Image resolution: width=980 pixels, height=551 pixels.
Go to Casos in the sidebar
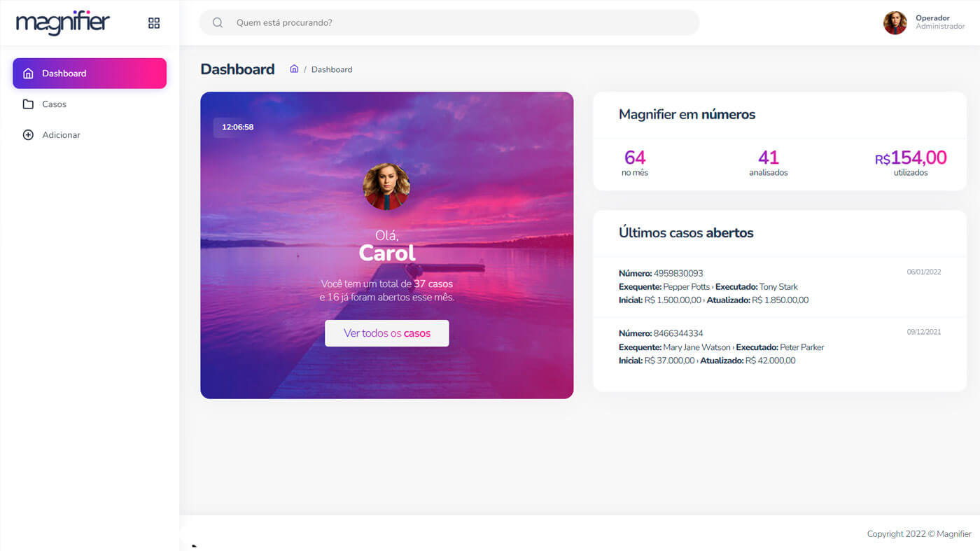pos(54,104)
